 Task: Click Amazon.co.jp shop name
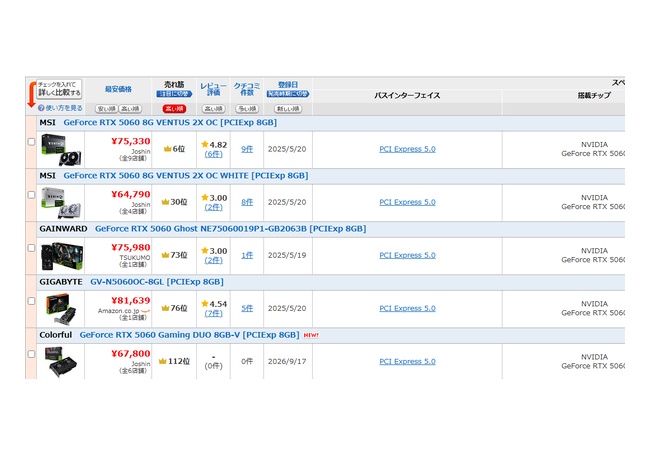tap(119, 311)
